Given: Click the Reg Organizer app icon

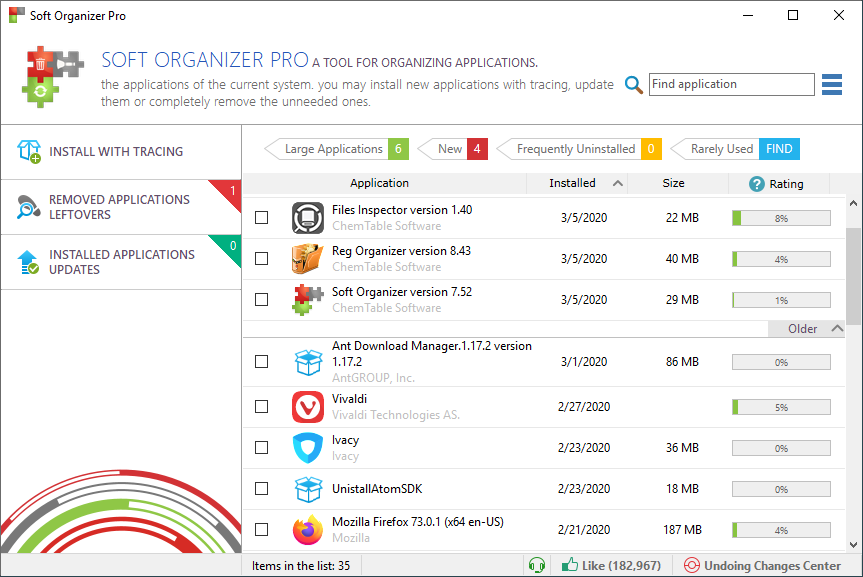Looking at the screenshot, I should pos(308,259).
